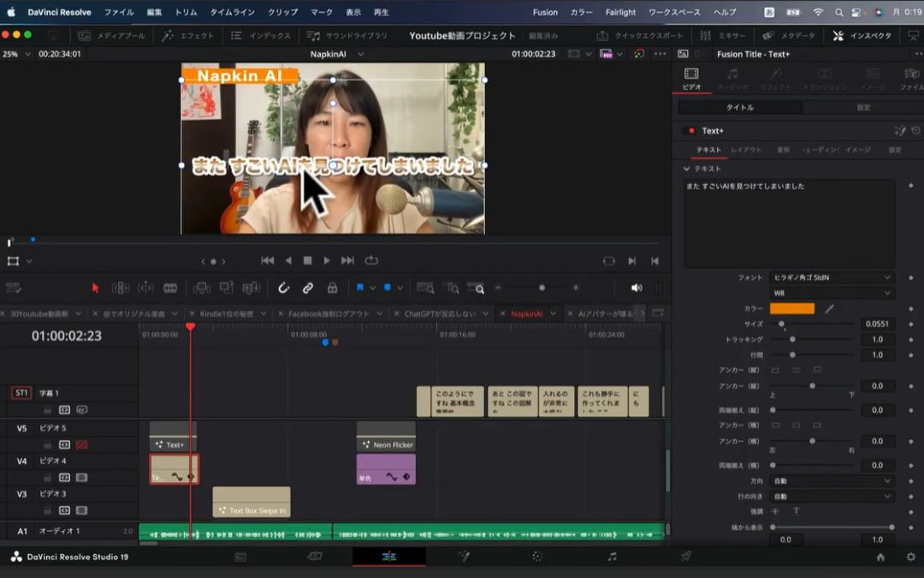Image resolution: width=924 pixels, height=578 pixels.
Task: Click the clip linking chain icon
Action: [x=308, y=288]
